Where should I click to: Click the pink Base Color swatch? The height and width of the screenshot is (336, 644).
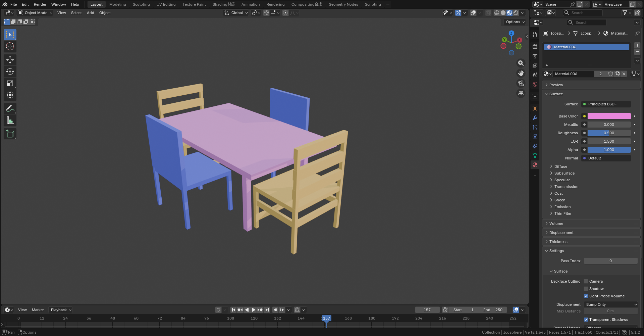tap(609, 116)
